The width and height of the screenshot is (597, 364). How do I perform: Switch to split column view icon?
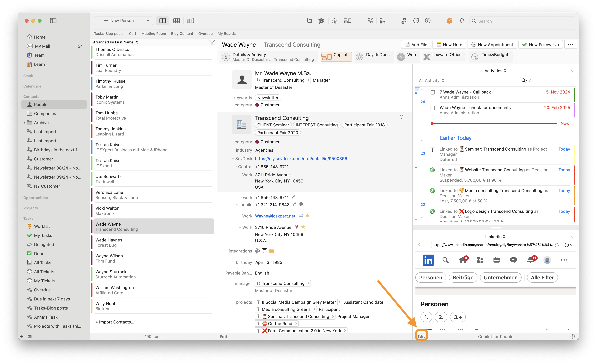[x=162, y=21]
